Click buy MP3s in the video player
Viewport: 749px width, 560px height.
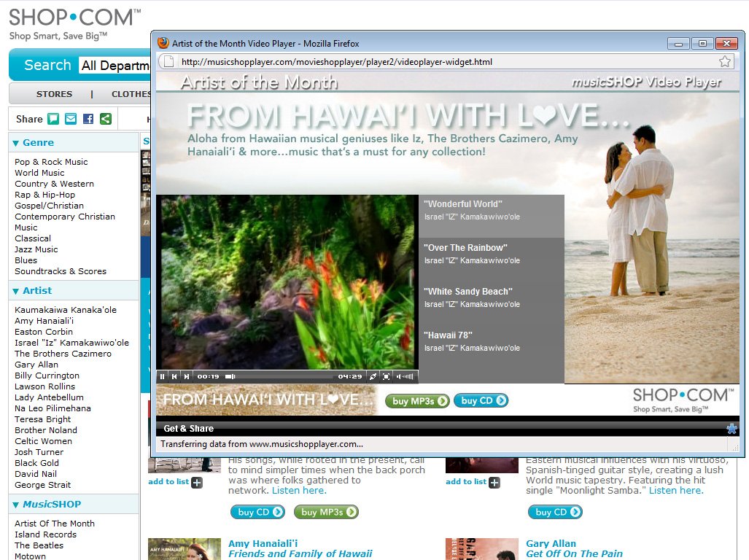[x=417, y=401]
